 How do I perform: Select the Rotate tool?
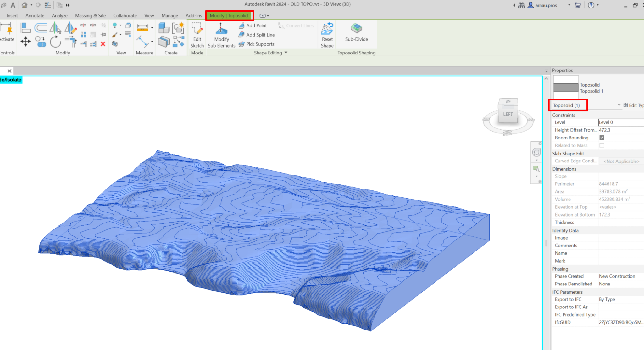[x=55, y=42]
